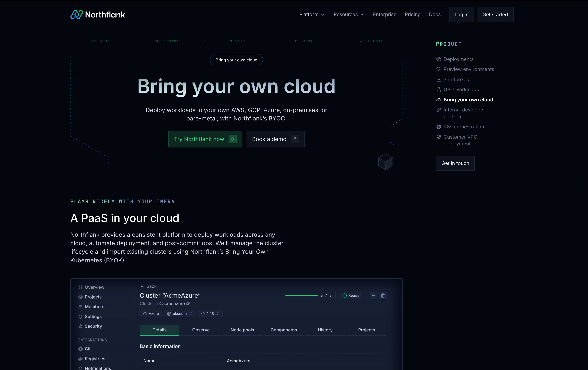588x370 pixels.
Task: Click the Ready status badge
Action: point(351,296)
